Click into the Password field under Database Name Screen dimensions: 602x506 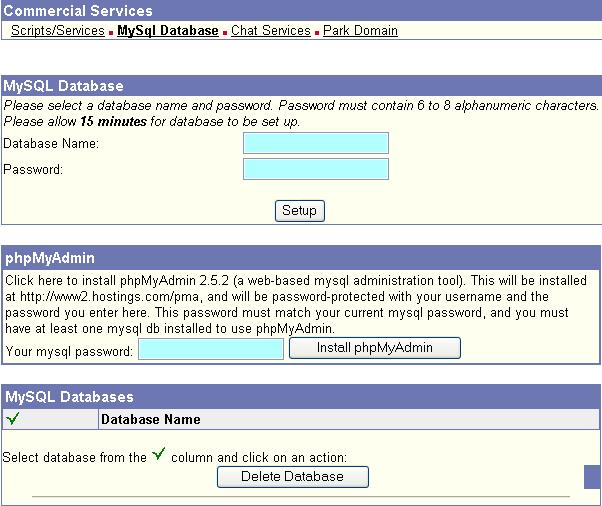click(x=316, y=169)
